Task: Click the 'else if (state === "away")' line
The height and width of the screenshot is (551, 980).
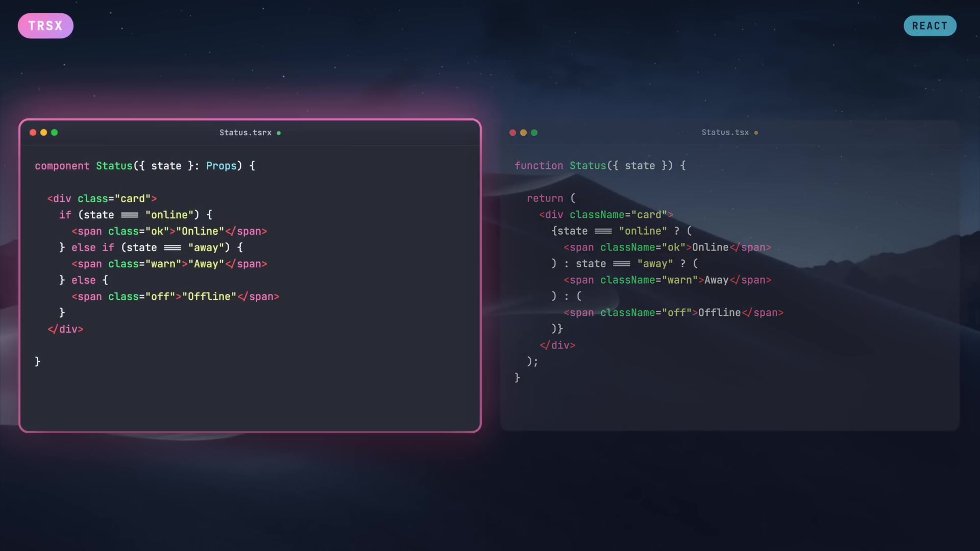Action: click(151, 247)
